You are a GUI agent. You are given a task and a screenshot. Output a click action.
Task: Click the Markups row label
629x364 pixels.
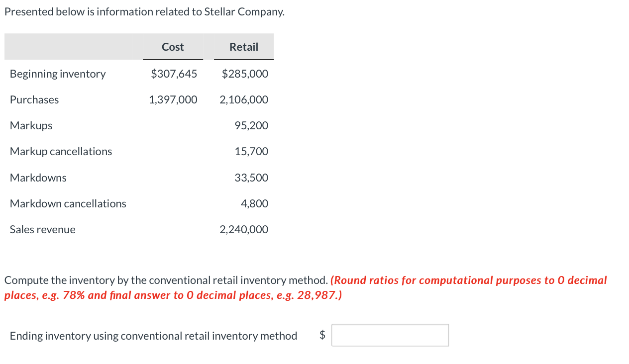pos(31,125)
